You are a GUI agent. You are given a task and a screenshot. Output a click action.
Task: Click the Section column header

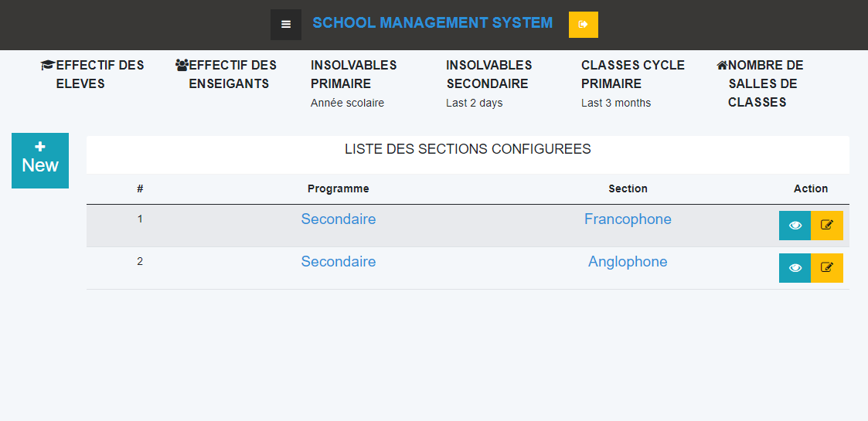click(x=628, y=188)
